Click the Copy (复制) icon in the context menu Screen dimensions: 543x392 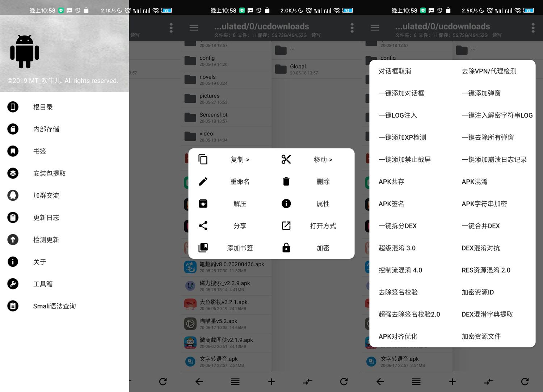tap(203, 159)
